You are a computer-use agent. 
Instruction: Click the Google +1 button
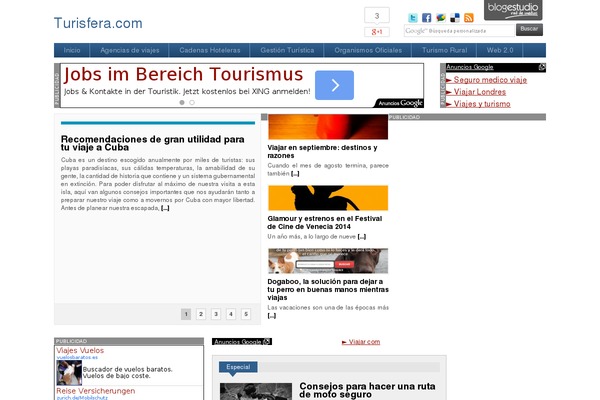click(377, 32)
